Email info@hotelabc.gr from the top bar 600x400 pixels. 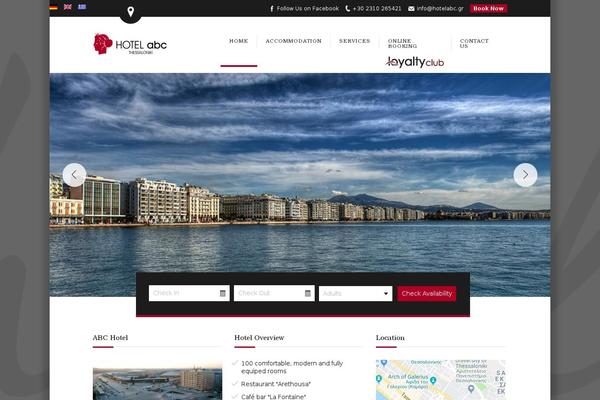click(x=435, y=8)
